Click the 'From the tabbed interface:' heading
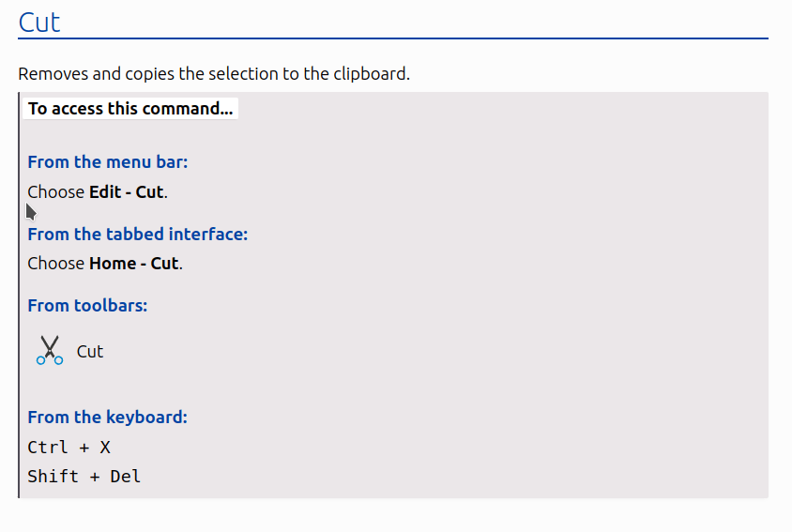792x532 pixels. point(137,234)
